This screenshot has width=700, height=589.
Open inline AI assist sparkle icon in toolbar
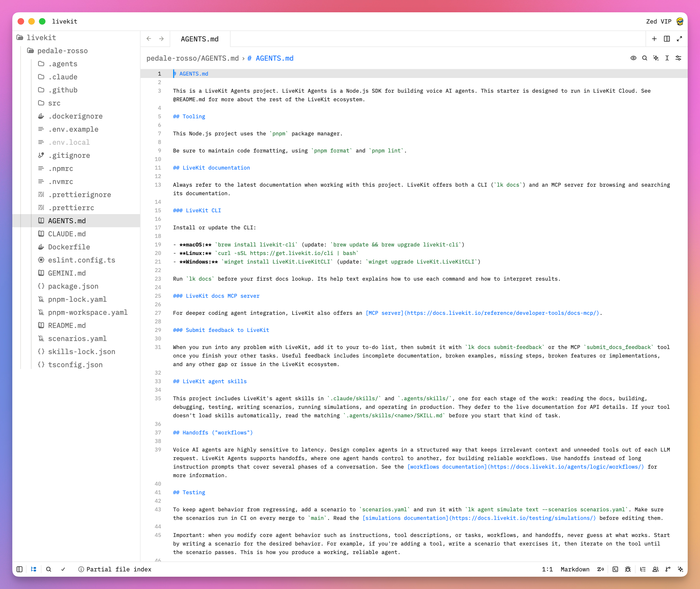pyautogui.click(x=656, y=58)
